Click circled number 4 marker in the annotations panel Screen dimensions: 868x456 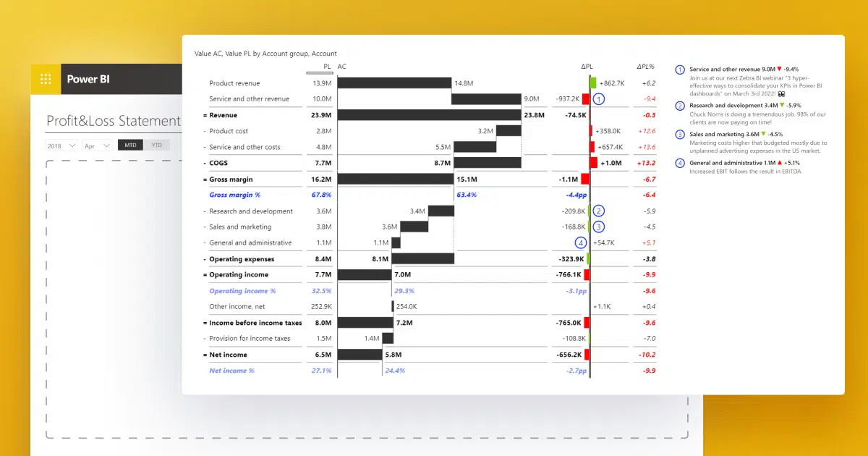tap(678, 163)
